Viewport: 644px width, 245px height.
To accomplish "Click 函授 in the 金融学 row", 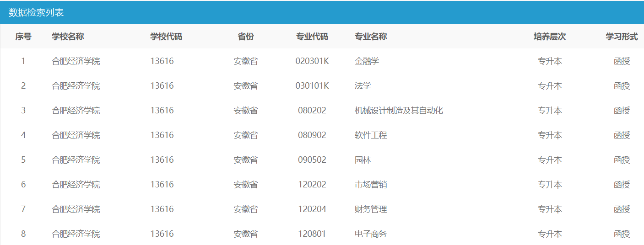I will pos(622,61).
